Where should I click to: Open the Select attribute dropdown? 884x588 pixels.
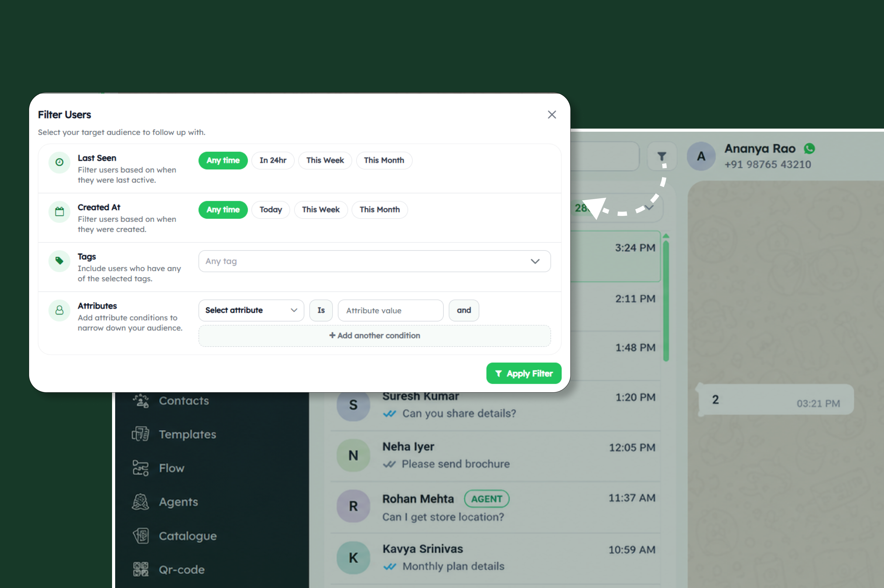[251, 310]
